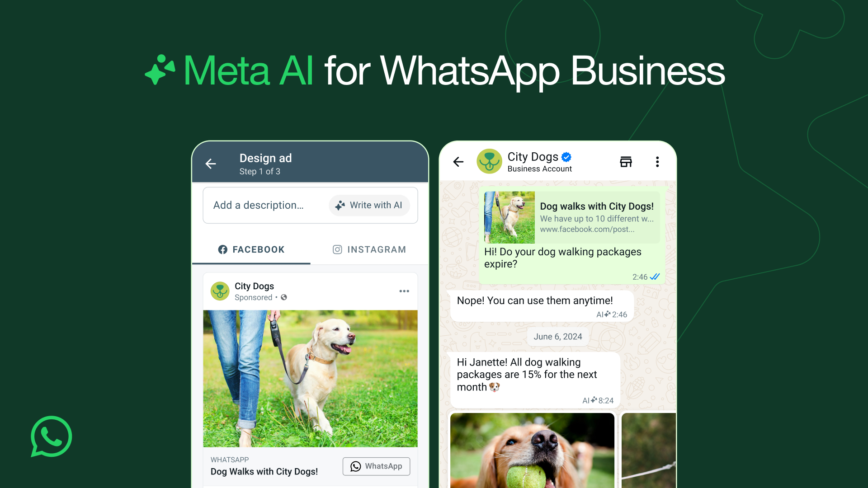Click the back arrow in WhatsApp chat
The width and height of the screenshot is (868, 488).
click(x=458, y=161)
